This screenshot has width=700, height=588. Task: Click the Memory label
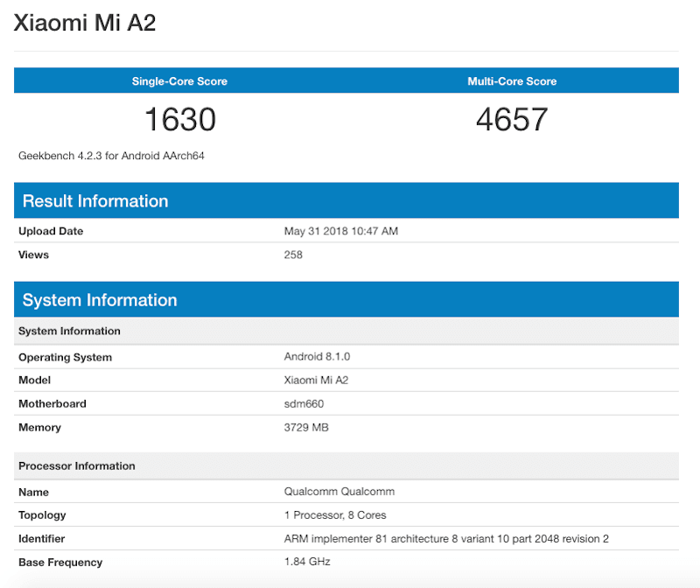(39, 428)
